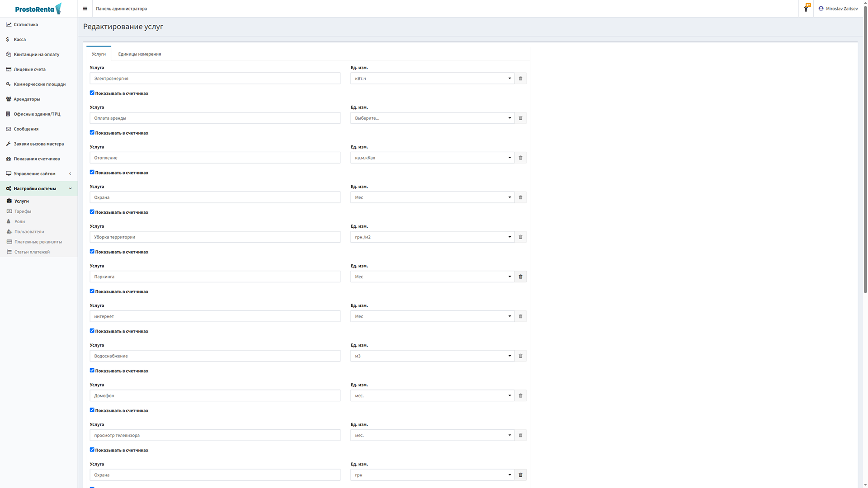
Task: Delete the Электроэнергия service via trash icon
Action: (x=520, y=79)
